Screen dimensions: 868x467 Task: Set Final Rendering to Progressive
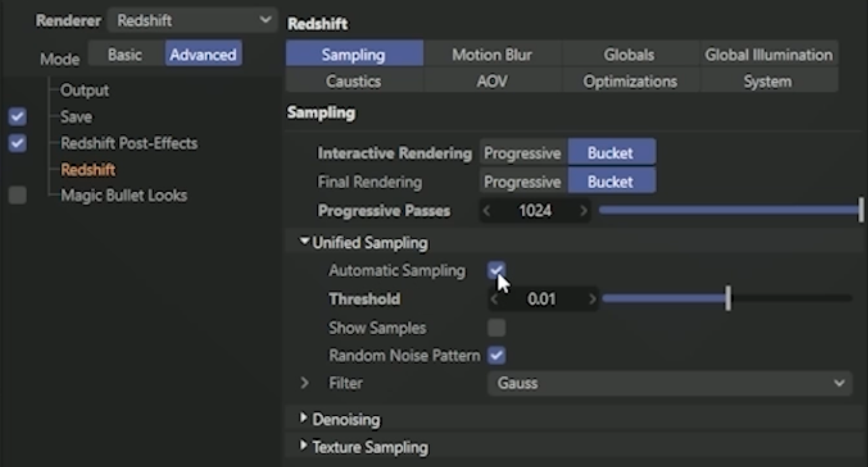[x=523, y=182]
